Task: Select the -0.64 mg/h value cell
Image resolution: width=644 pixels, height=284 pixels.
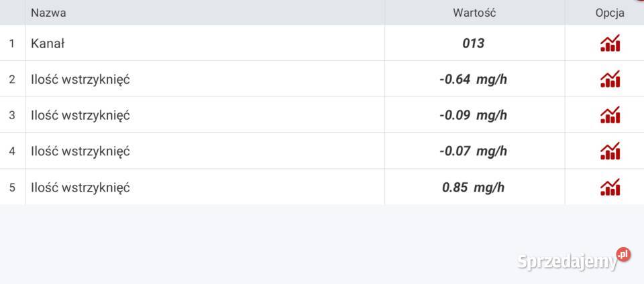Action: (474, 80)
